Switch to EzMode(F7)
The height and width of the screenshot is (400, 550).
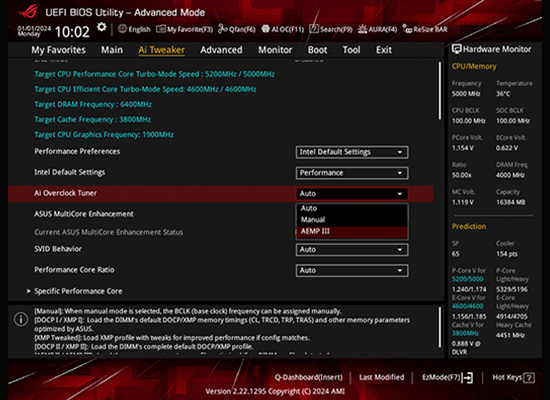click(447, 378)
